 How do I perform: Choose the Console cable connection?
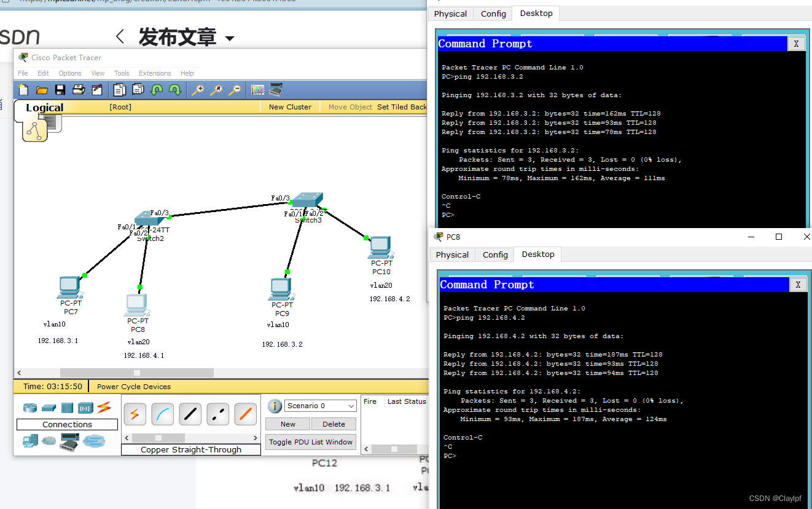(x=163, y=414)
